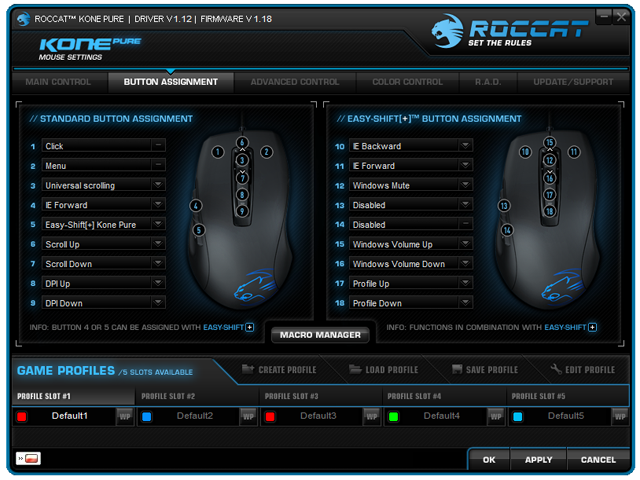640x480 pixels.
Task: Click button marker 4 on standard mouse image
Action: pyautogui.click(x=196, y=205)
